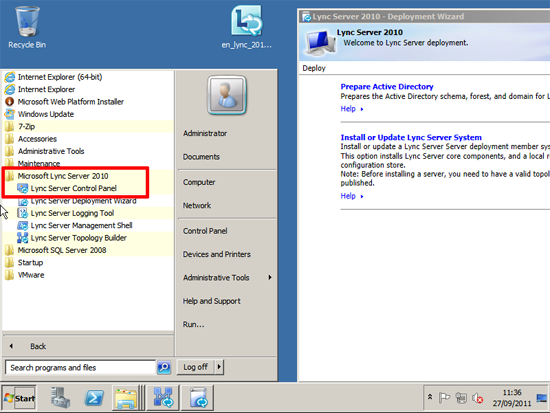
Task: Go Back in All Programs list
Action: point(88,346)
